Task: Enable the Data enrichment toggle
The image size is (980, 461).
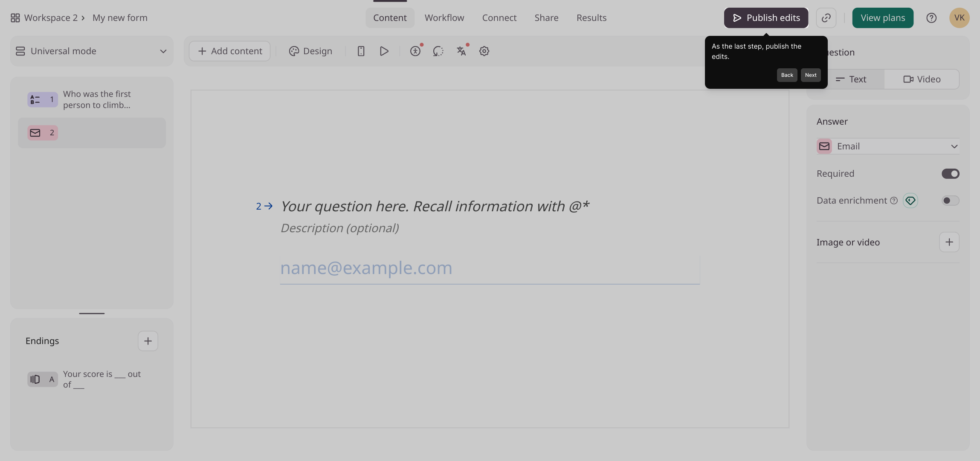Action: click(950, 201)
